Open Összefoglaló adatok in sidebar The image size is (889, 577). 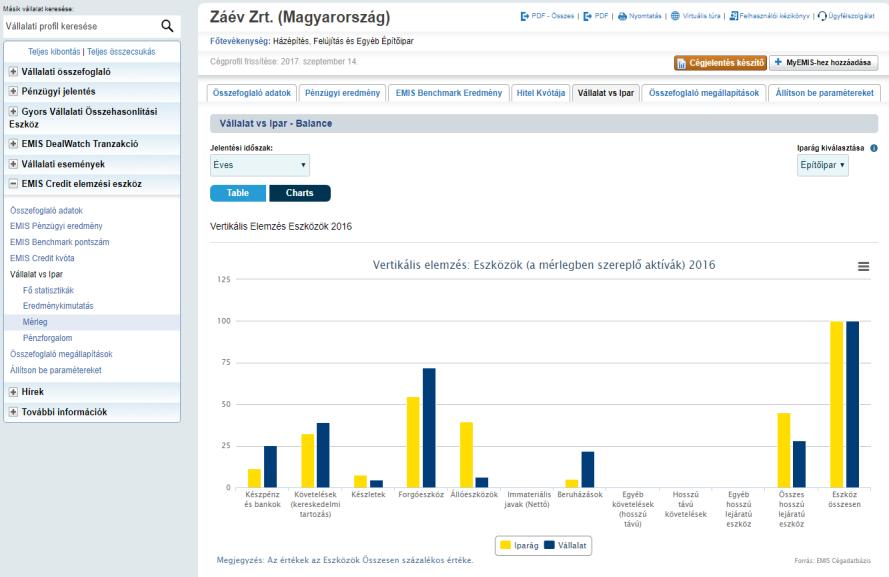tap(46, 210)
